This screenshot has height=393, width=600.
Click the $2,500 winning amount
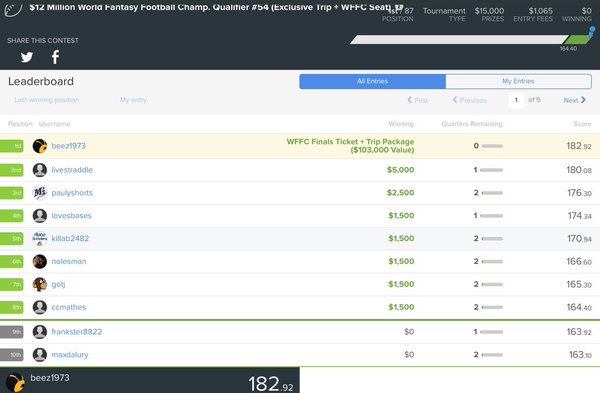[400, 193]
